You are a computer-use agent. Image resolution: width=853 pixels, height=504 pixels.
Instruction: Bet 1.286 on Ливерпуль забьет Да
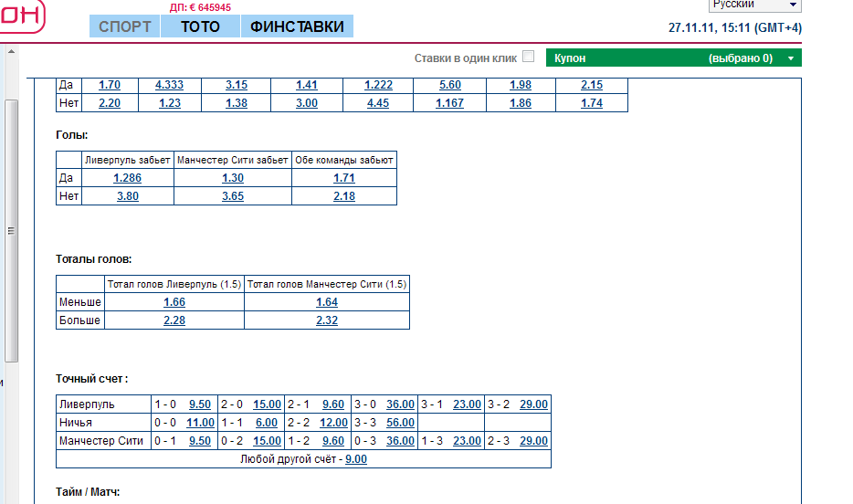click(x=127, y=178)
